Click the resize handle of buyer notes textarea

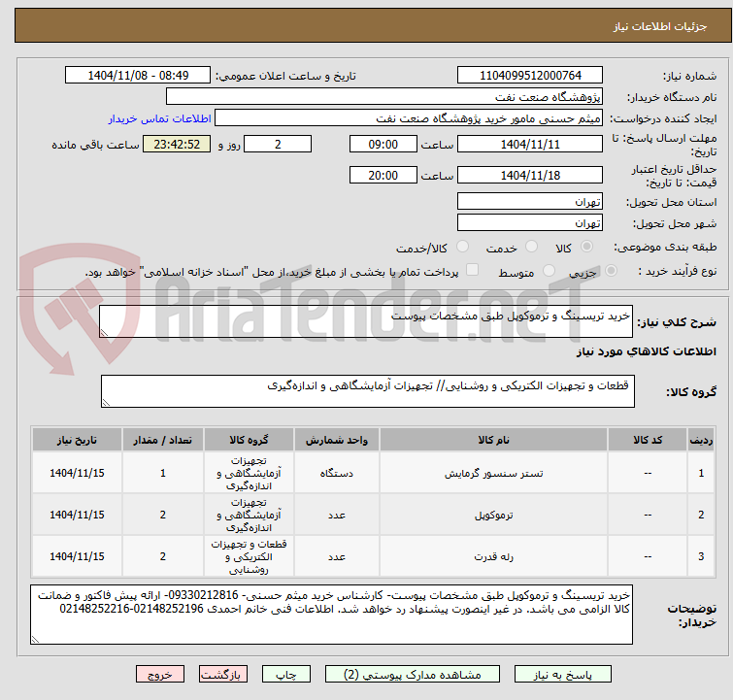tap(36, 639)
